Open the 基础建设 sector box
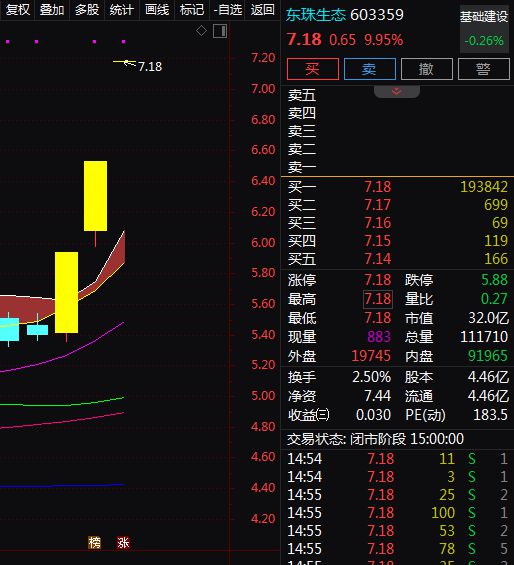514x565 pixels. (484, 29)
